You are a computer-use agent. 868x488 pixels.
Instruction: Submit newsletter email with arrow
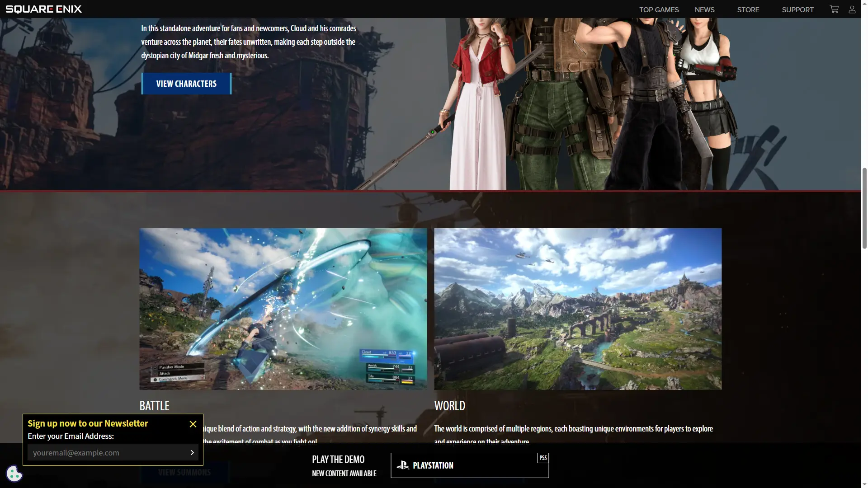(x=192, y=452)
